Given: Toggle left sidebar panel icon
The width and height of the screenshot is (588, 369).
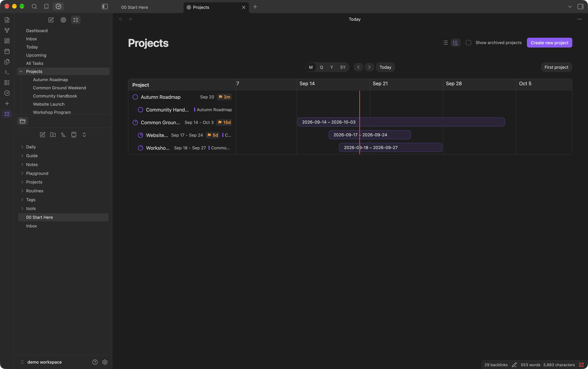Looking at the screenshot, I should (105, 7).
